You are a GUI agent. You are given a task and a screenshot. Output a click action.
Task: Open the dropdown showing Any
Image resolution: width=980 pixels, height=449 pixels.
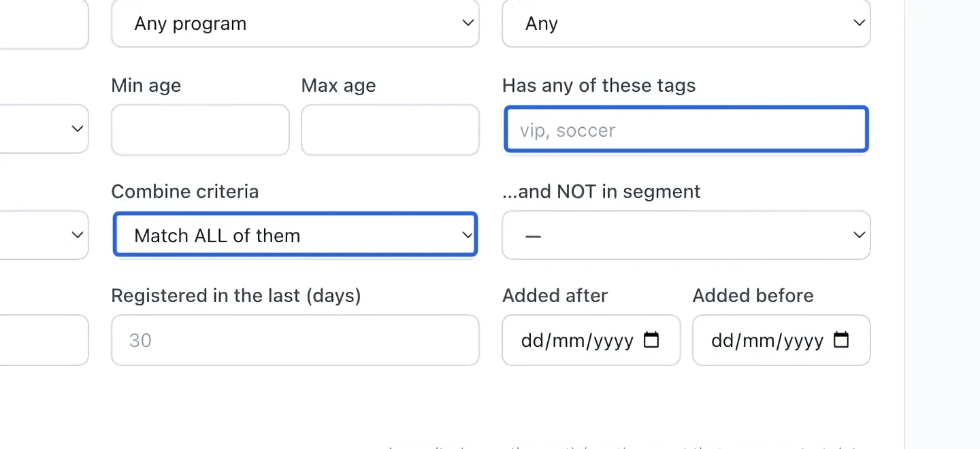click(686, 23)
